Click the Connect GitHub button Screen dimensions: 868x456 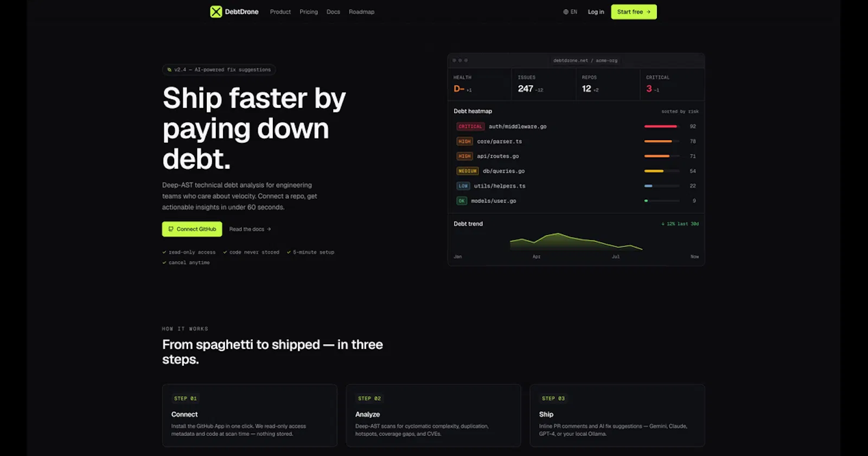pyautogui.click(x=192, y=229)
